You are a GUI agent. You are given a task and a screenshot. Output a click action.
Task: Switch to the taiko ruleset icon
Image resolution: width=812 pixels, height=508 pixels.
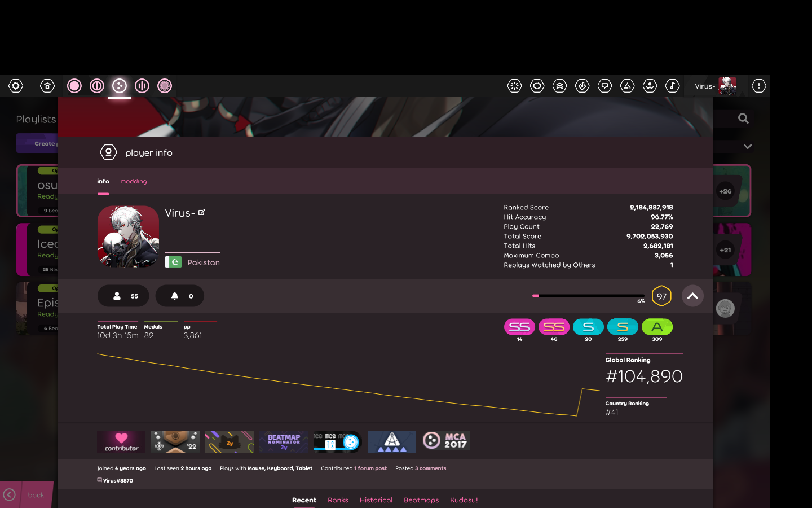tap(96, 85)
